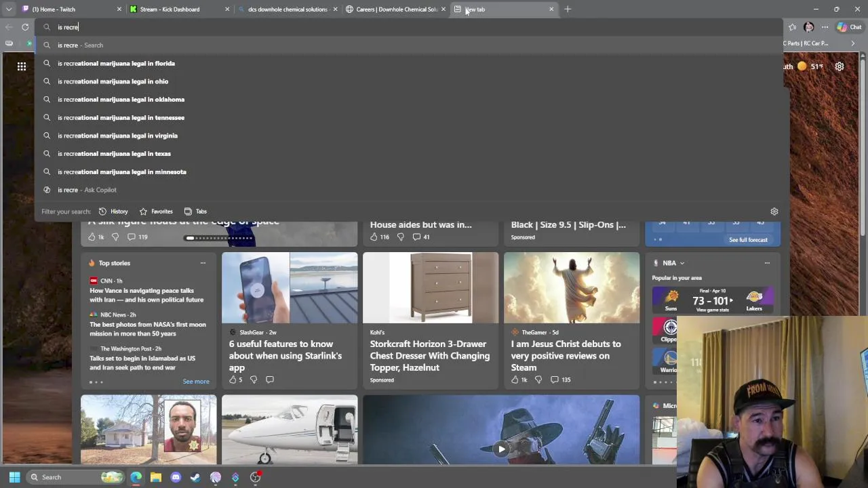868x488 pixels.
Task: Open See full forecast link
Action: [748, 240]
